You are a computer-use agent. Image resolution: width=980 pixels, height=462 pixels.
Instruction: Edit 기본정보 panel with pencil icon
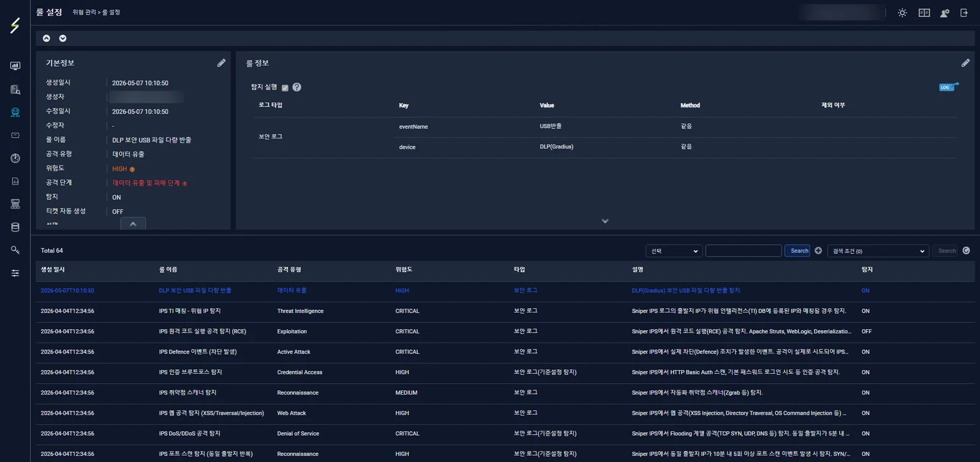tap(221, 63)
